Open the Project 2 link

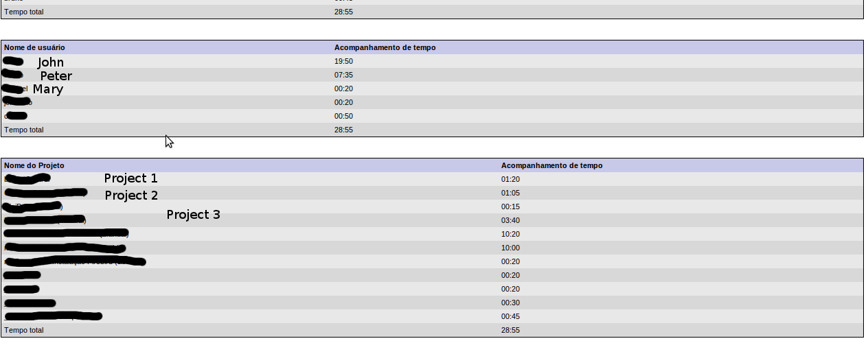(45, 193)
